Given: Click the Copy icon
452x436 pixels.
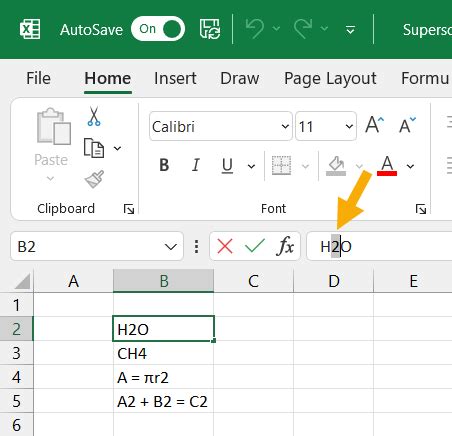Looking at the screenshot, I should coord(94,148).
